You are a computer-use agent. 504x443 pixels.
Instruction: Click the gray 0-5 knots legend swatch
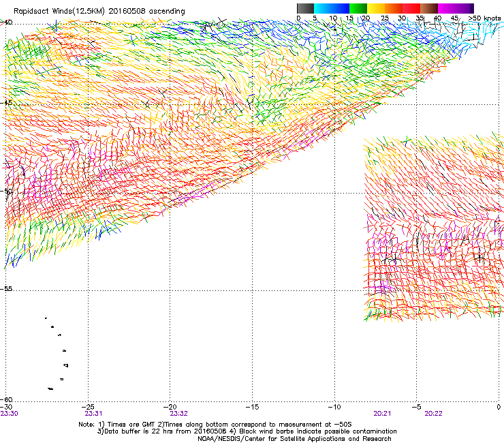(x=305, y=8)
